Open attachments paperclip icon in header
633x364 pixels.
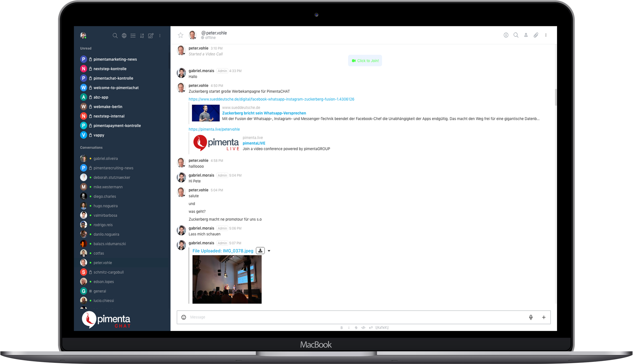(536, 35)
